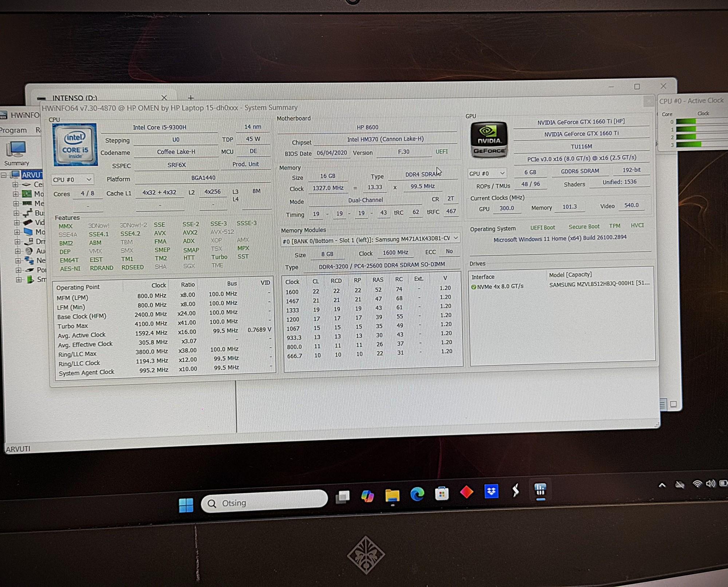
Task: Open the Windows Start menu
Action: pyautogui.click(x=186, y=505)
